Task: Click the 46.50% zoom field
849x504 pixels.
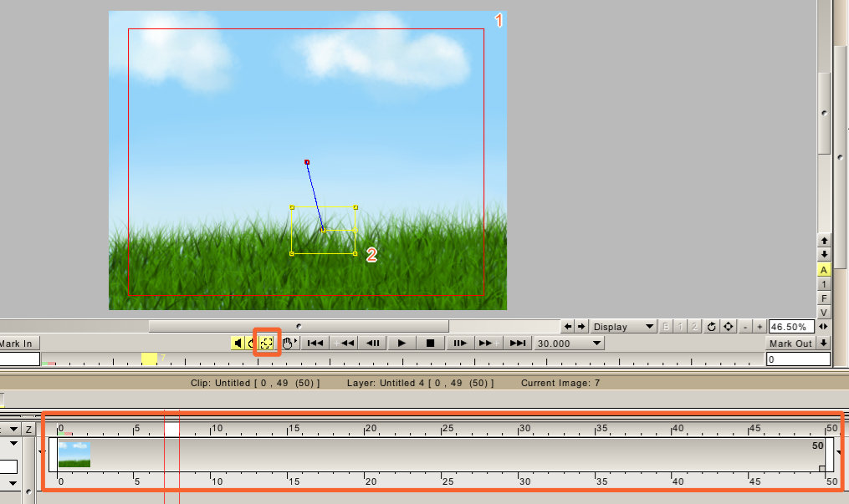Action: pos(791,327)
